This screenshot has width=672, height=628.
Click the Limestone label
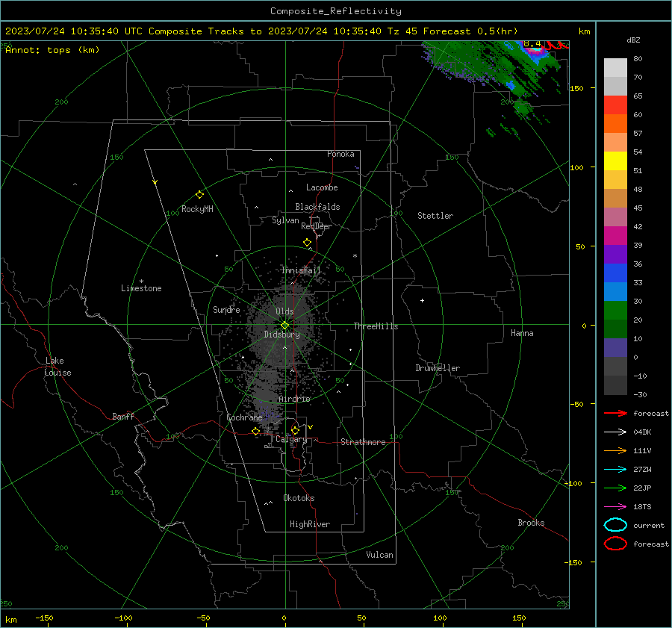pyautogui.click(x=141, y=288)
